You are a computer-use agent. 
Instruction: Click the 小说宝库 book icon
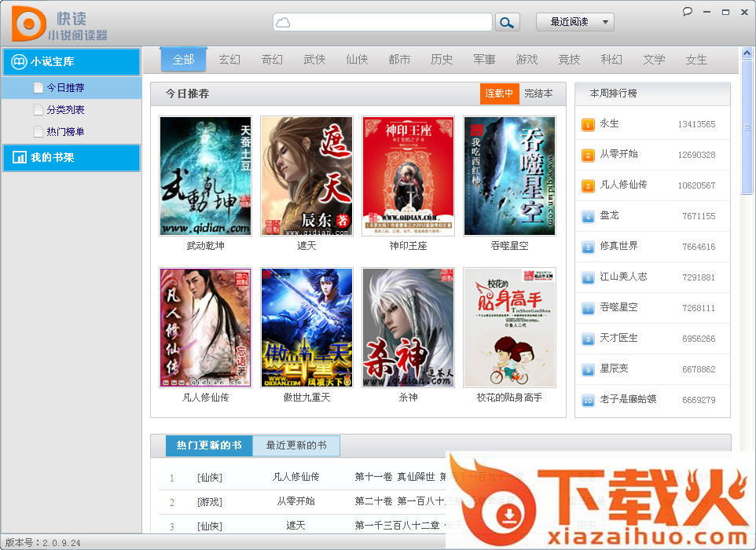pyautogui.click(x=19, y=62)
